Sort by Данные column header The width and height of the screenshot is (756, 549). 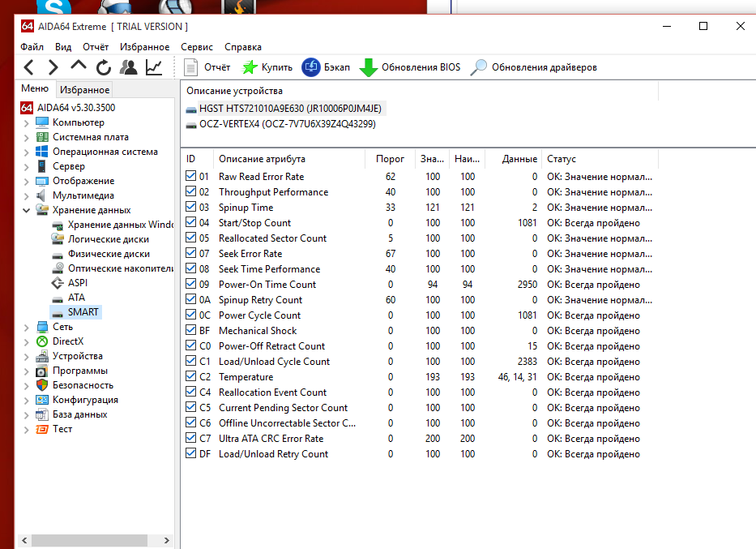tap(514, 159)
